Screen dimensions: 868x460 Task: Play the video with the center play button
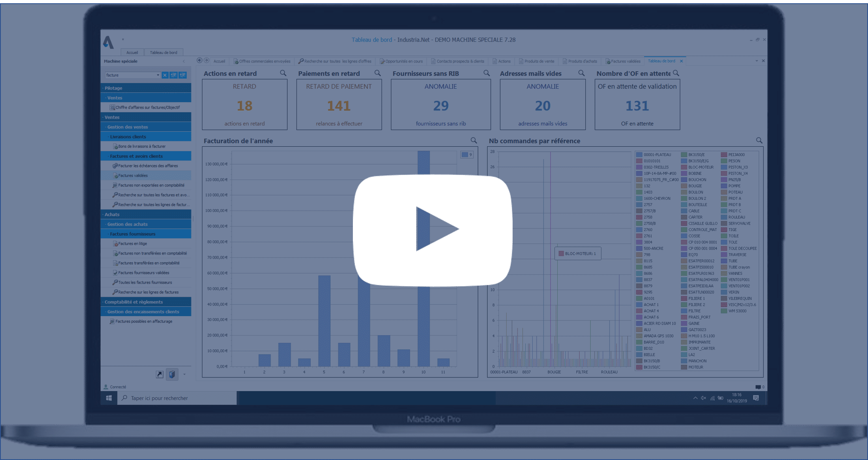click(x=433, y=230)
